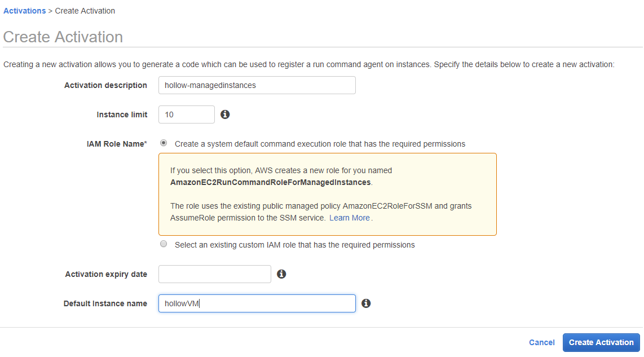644x357 pixels.
Task: Cancel the activation form
Action: (542, 342)
